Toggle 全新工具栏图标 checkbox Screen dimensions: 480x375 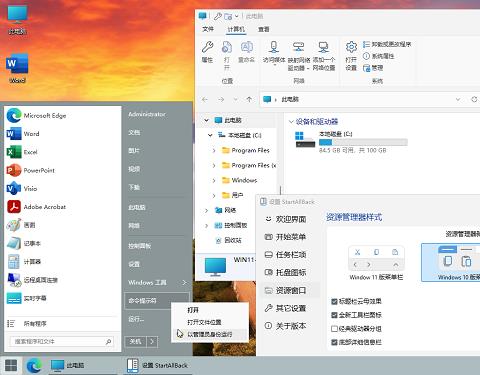[x=334, y=315]
